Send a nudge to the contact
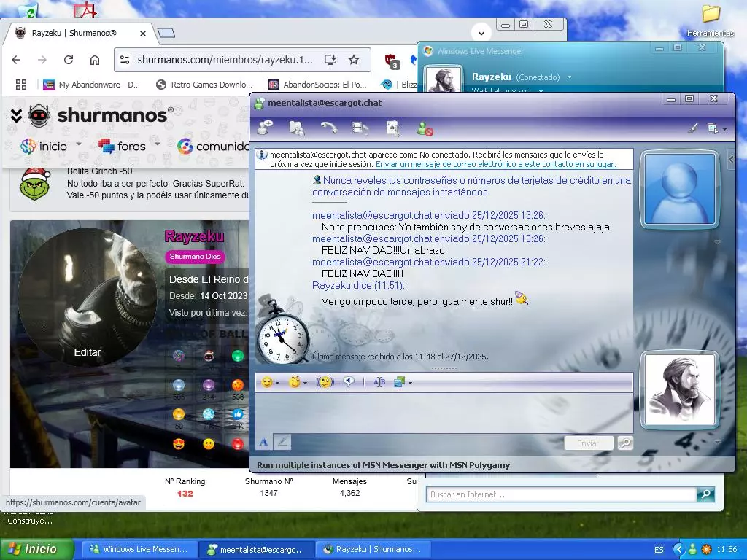 pos(325,382)
